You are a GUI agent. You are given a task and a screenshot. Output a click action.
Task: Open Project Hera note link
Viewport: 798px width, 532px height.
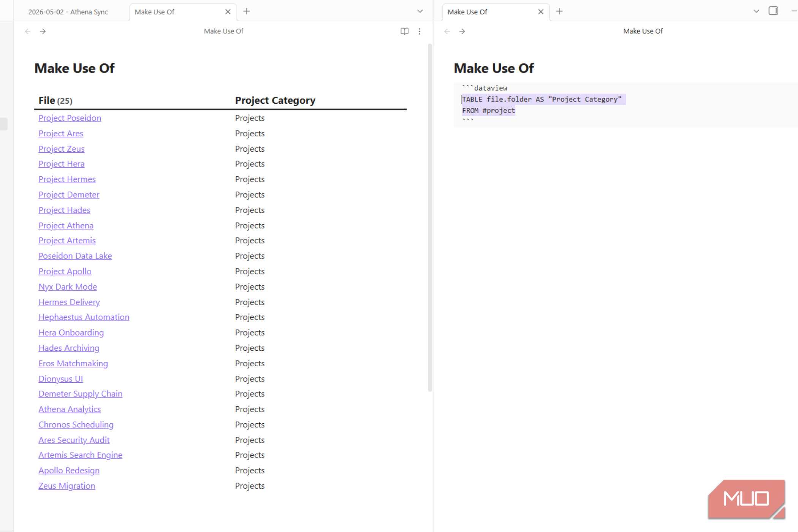[61, 164]
